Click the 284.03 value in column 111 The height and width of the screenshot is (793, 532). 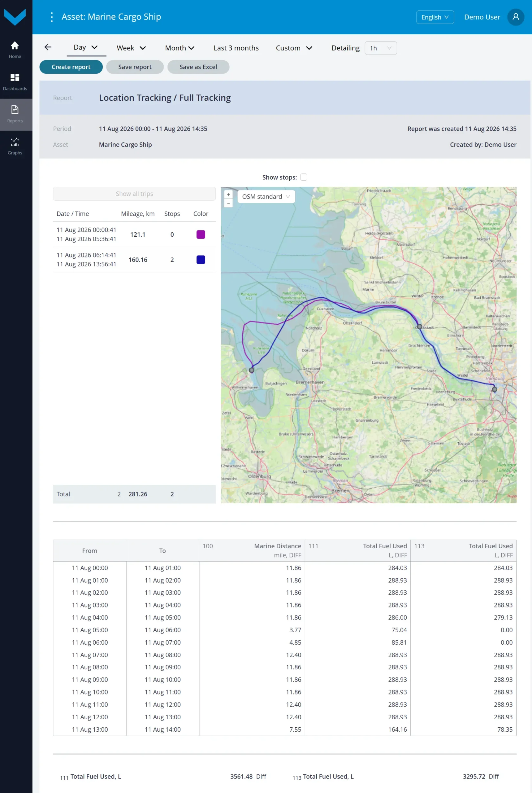[x=397, y=568]
